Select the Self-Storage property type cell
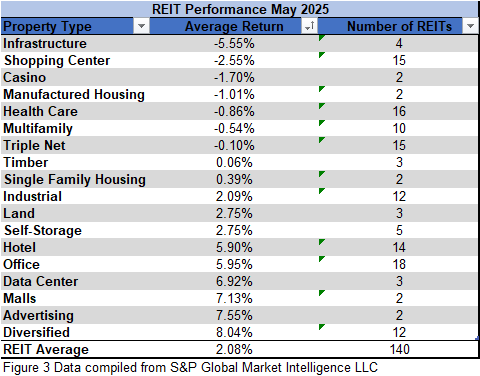480x376 pixels. click(75, 230)
